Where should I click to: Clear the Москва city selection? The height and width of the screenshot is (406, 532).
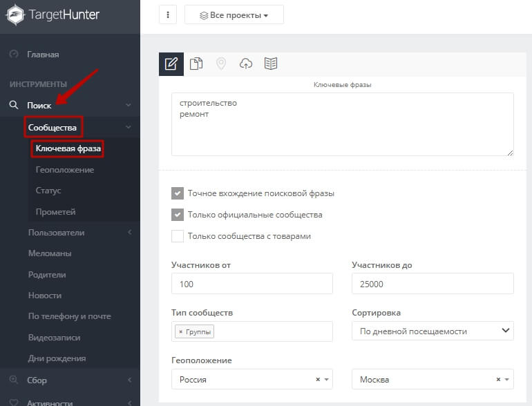point(498,379)
